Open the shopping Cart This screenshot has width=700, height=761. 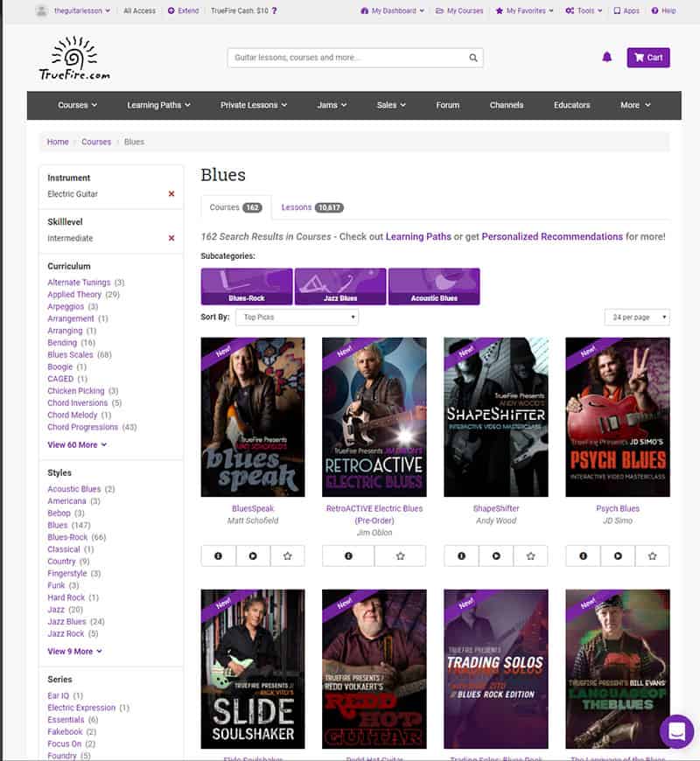(x=648, y=58)
